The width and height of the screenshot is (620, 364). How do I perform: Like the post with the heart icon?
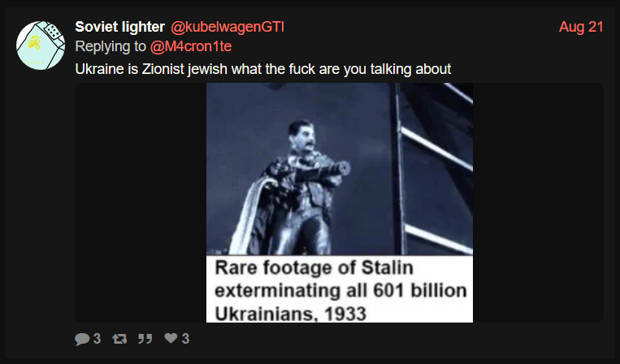[171, 338]
